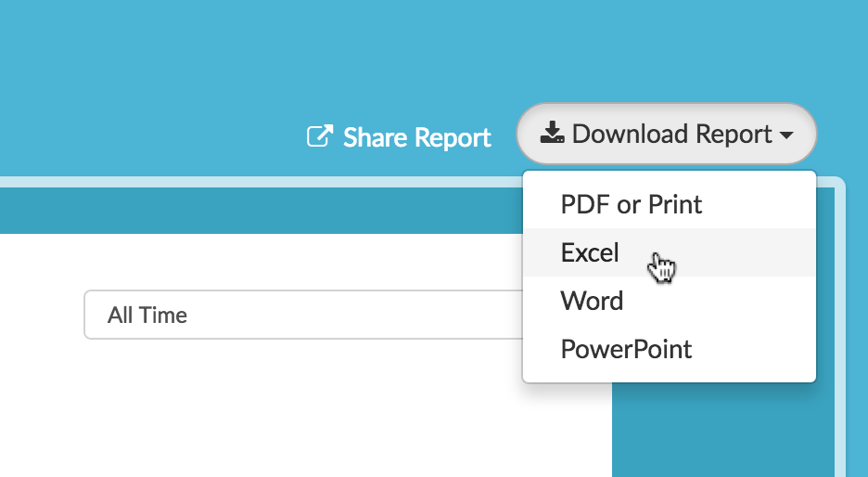
Task: Export the report as PowerPoint
Action: (626, 349)
